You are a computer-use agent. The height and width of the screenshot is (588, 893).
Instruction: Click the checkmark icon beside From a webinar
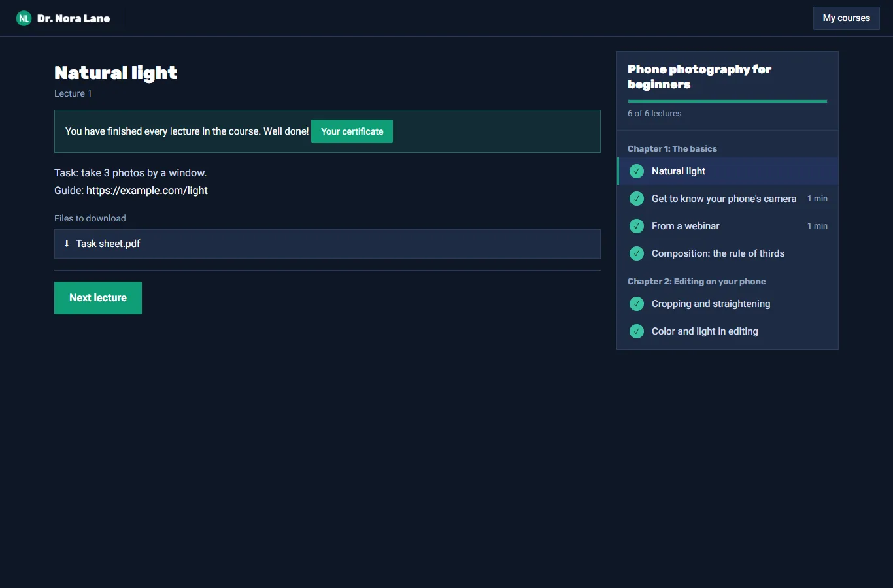pos(637,226)
